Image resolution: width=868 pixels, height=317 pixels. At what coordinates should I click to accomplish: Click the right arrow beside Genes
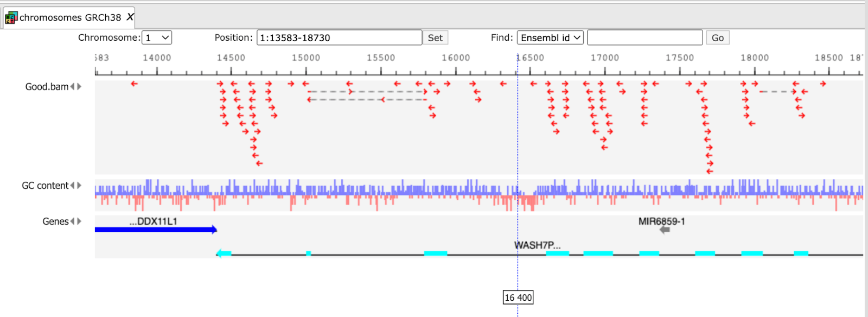[x=79, y=221]
